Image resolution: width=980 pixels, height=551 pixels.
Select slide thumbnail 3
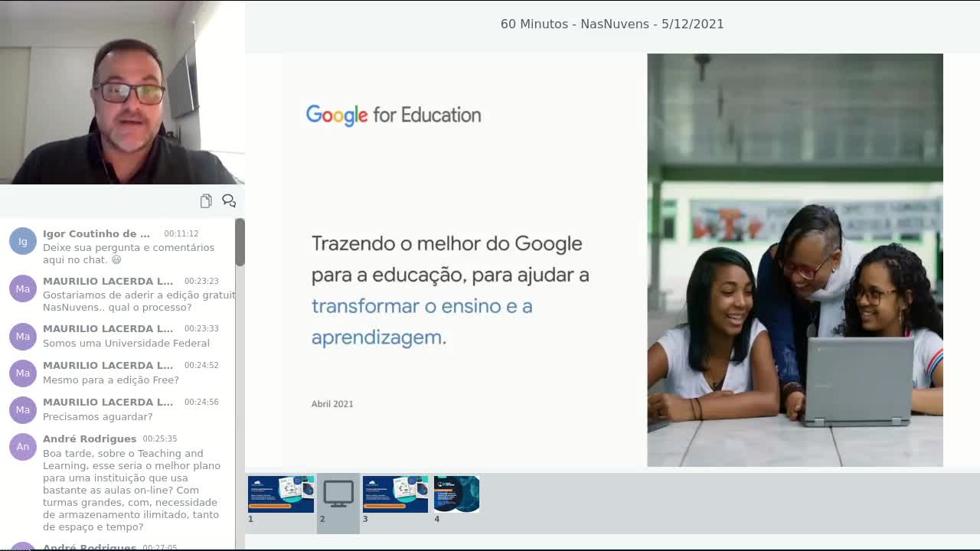click(x=395, y=494)
